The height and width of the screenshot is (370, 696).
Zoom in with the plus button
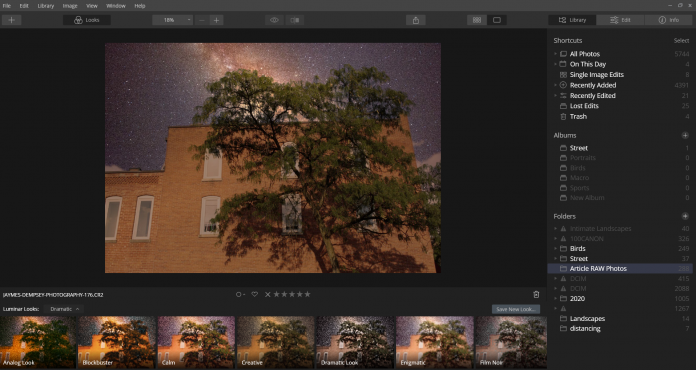pyautogui.click(x=217, y=20)
